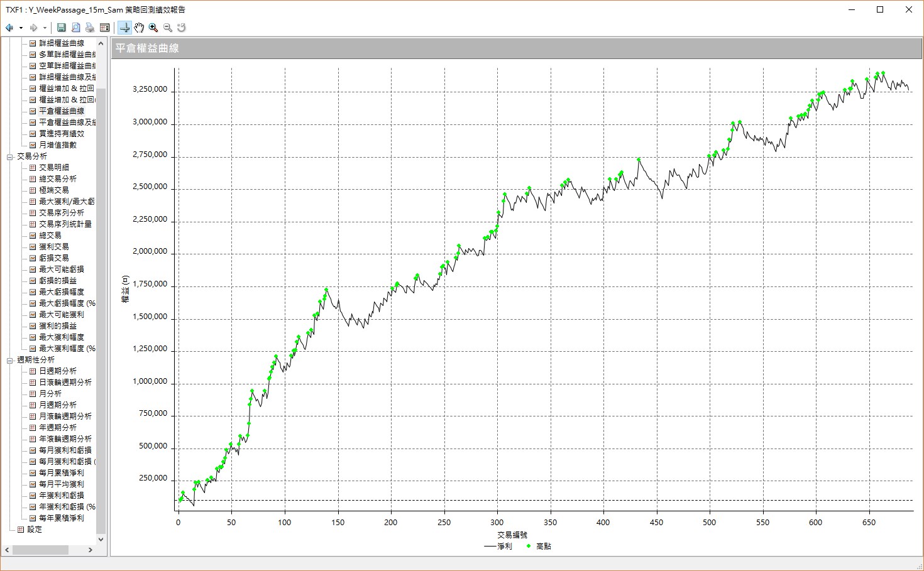Select the crosshair pointer tool
This screenshot has height=571, width=924.
tap(124, 28)
